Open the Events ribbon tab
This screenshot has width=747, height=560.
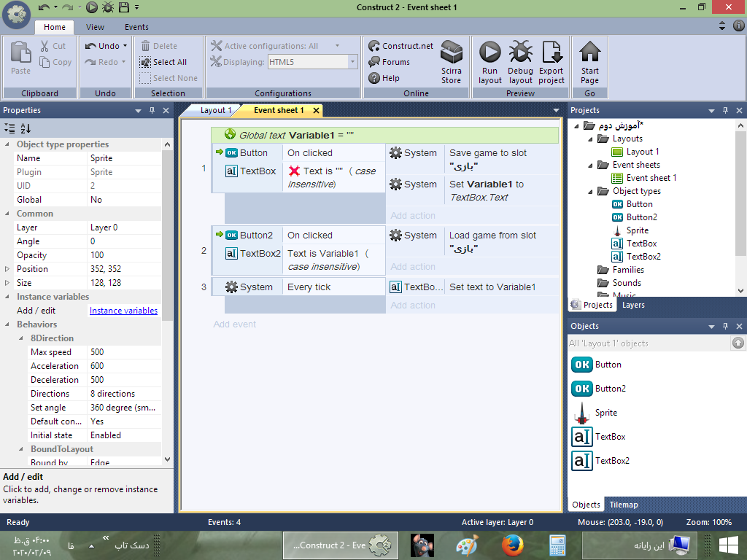pos(136,27)
